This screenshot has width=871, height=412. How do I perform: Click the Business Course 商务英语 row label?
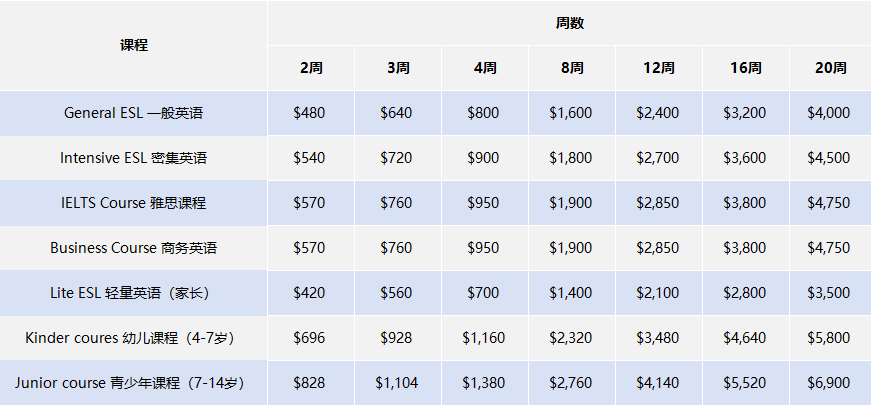[x=133, y=248]
